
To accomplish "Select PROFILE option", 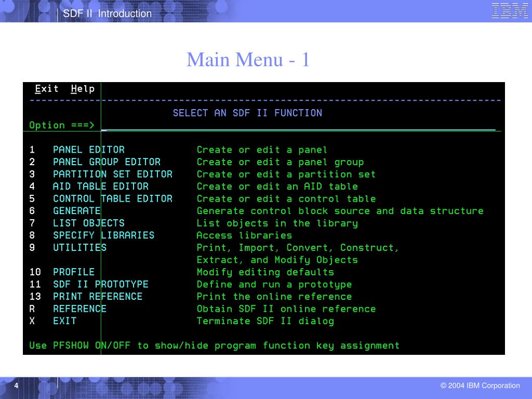I will (x=74, y=272).
